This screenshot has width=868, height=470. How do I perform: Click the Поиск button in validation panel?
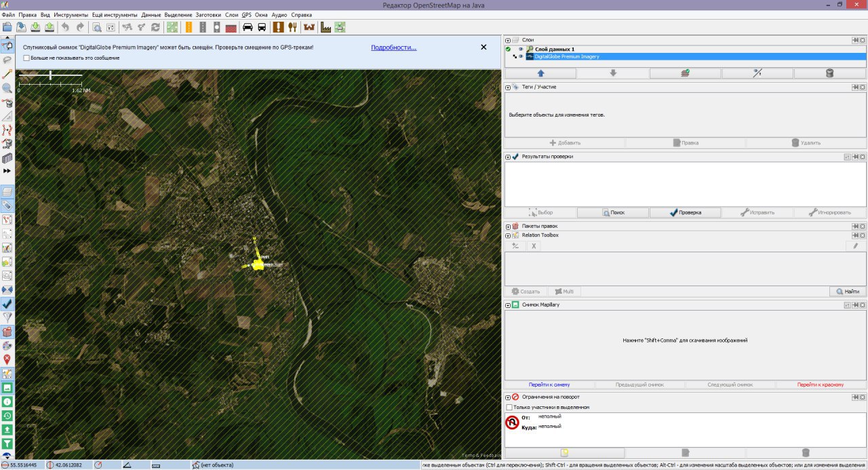point(613,212)
